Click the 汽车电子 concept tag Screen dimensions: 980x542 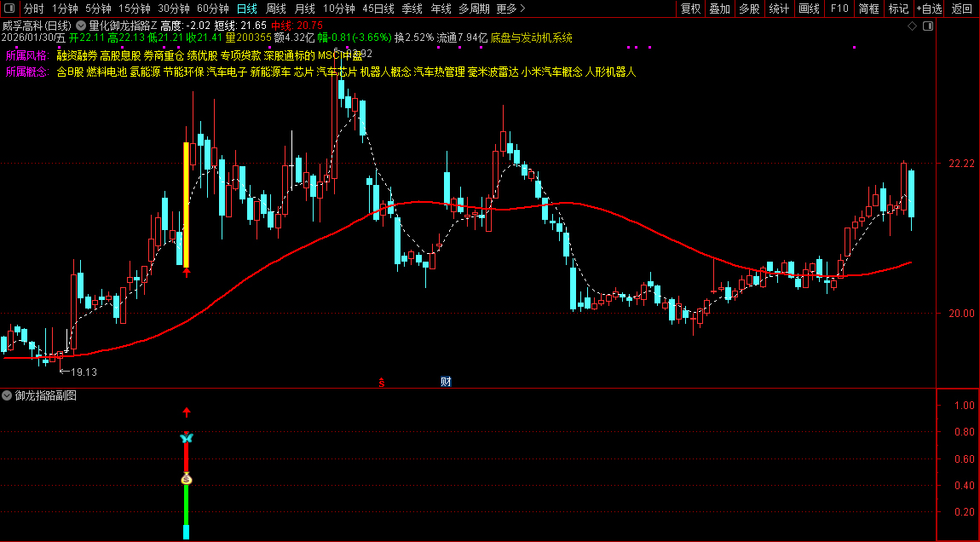(x=227, y=72)
